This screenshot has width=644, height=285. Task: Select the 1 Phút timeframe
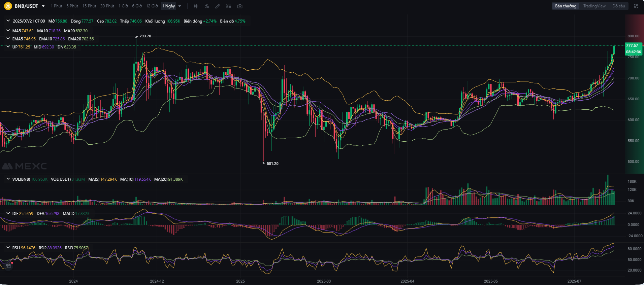coord(57,6)
